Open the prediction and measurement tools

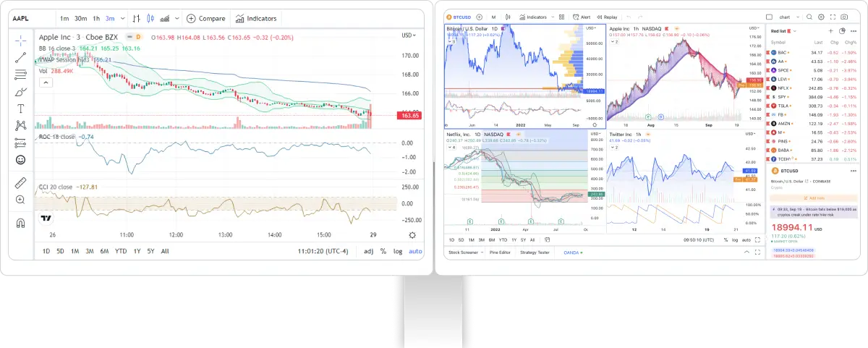21,143
